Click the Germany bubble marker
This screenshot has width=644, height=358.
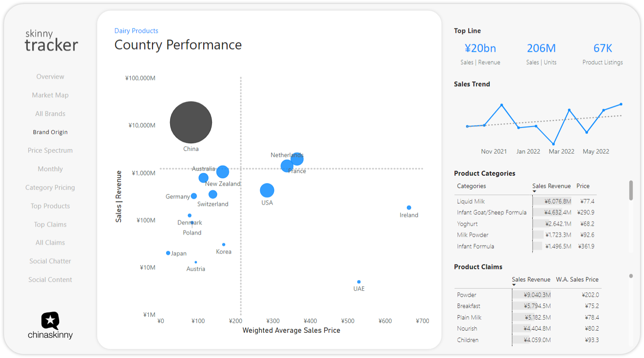pos(194,196)
